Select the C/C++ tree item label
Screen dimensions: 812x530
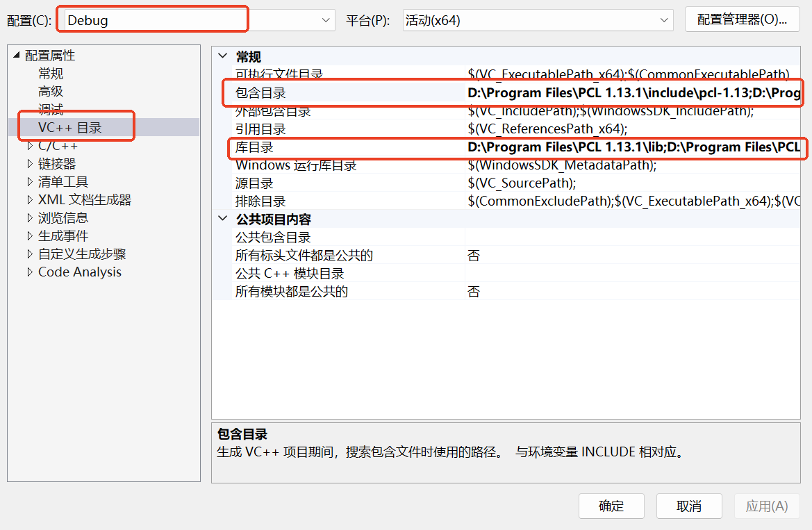tap(58, 146)
